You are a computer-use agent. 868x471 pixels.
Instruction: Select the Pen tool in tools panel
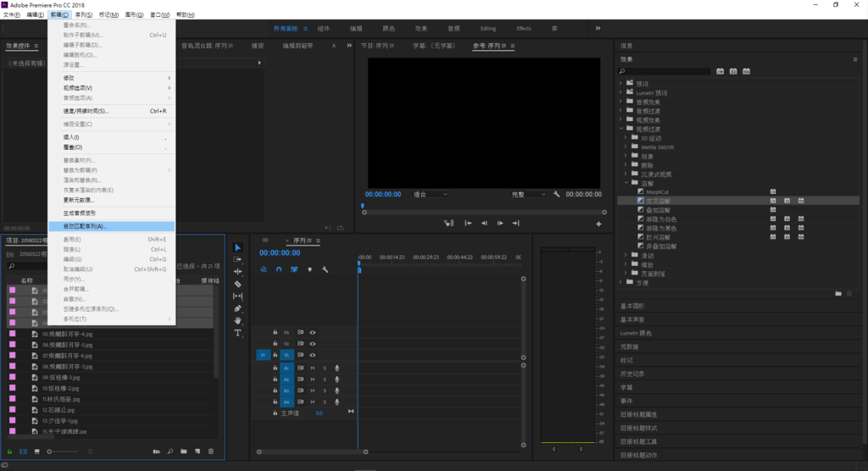pyautogui.click(x=238, y=308)
